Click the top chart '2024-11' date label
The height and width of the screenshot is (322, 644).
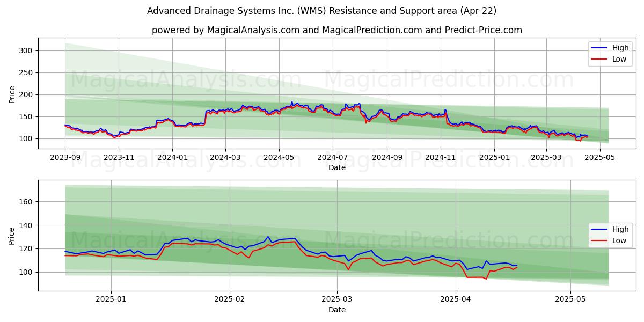(441, 158)
